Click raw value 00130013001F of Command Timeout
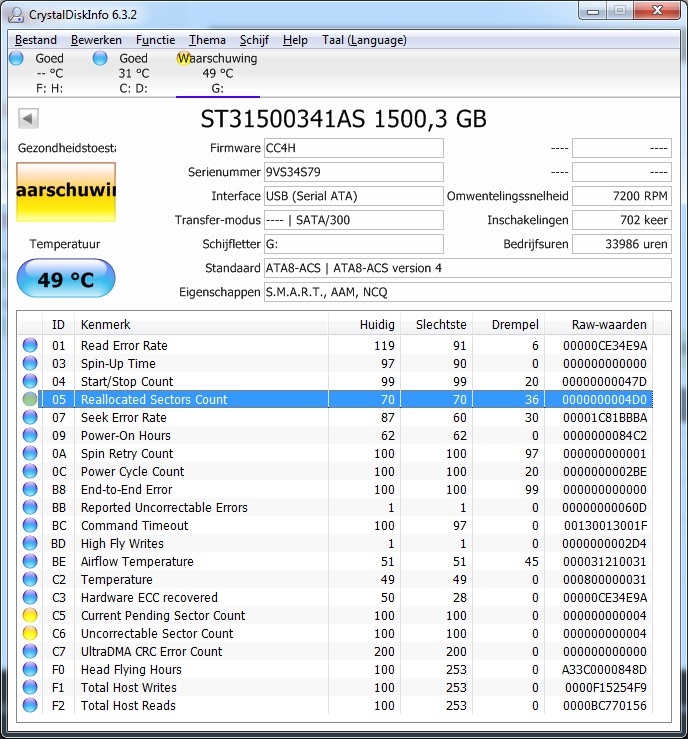The width and height of the screenshot is (688, 739). (x=606, y=526)
